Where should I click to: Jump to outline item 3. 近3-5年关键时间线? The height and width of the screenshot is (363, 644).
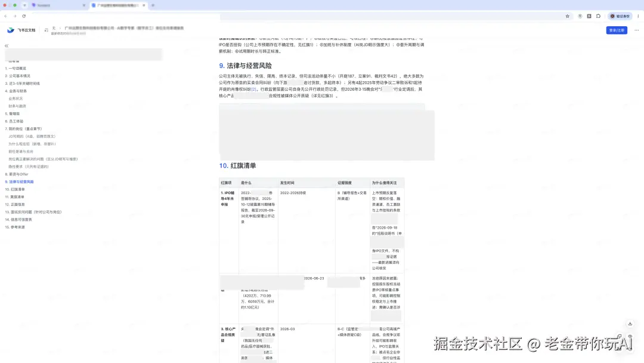(x=23, y=84)
